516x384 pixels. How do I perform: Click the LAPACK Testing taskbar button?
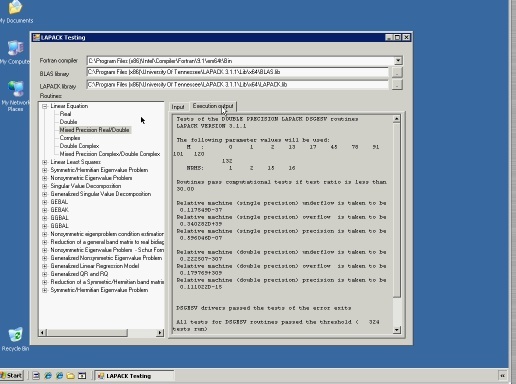pos(134,376)
